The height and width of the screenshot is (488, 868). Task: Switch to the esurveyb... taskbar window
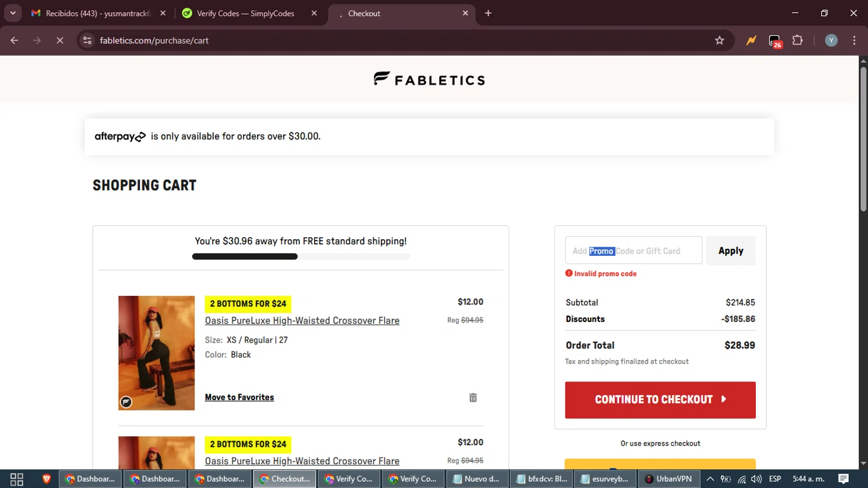point(605,479)
